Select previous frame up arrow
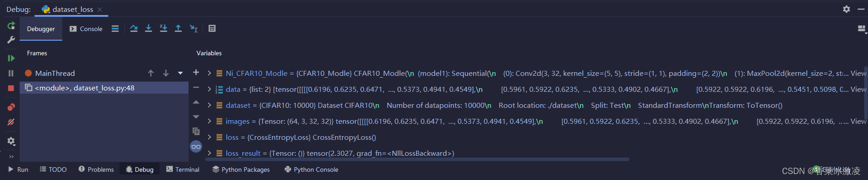868x180 pixels. tap(151, 73)
